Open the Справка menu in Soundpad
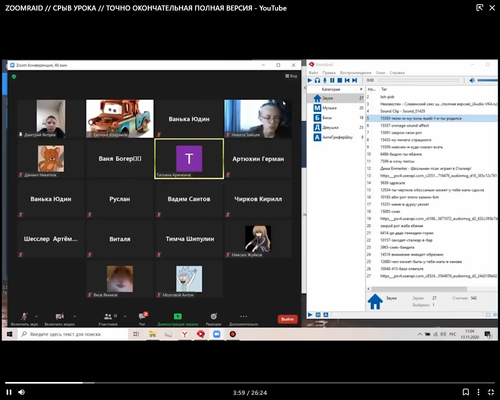The height and width of the screenshot is (400, 500). 397,73
